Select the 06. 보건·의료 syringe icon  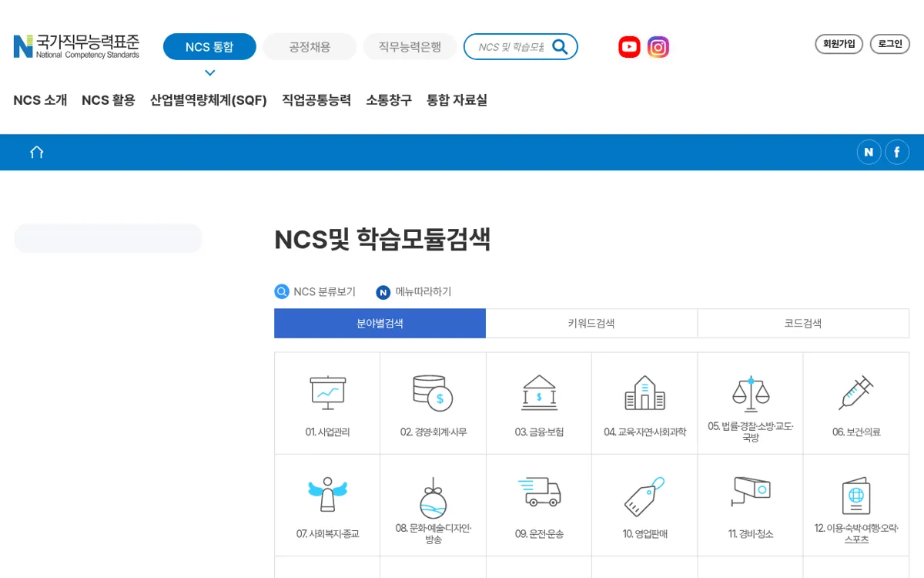[x=855, y=392]
